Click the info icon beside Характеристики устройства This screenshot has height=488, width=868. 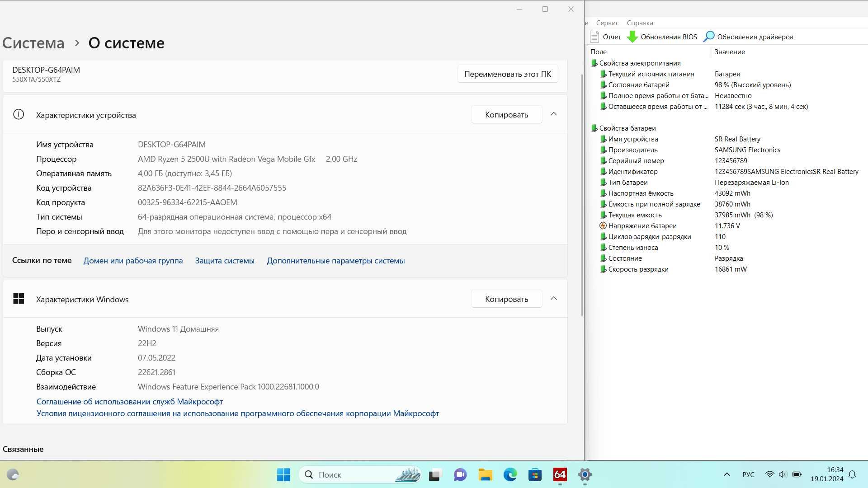[x=19, y=114]
